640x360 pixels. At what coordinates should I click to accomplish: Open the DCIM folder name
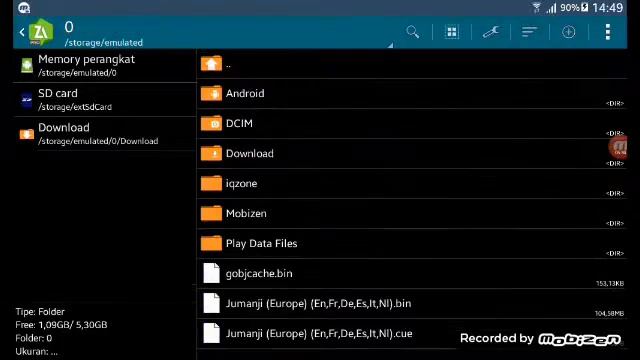tap(239, 123)
